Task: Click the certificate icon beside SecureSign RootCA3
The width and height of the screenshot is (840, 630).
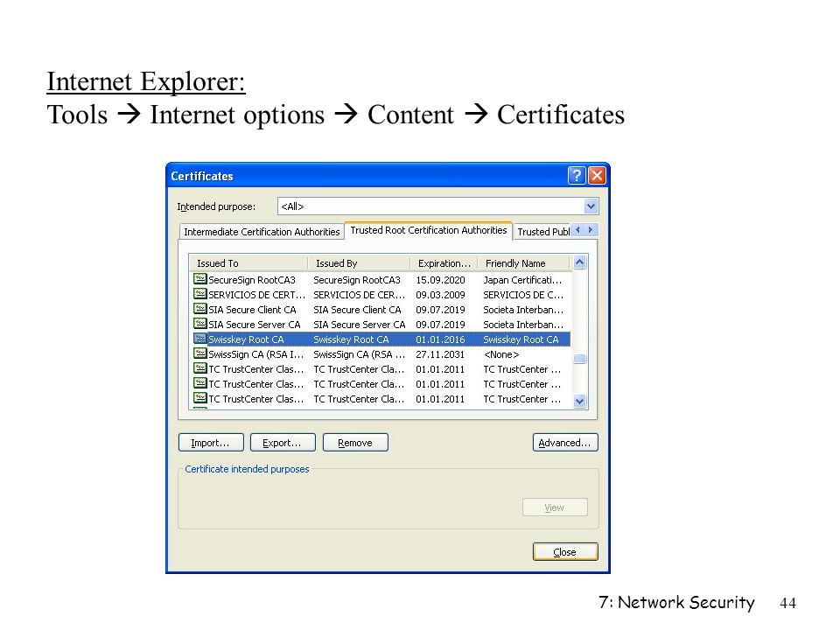Action: (199, 279)
